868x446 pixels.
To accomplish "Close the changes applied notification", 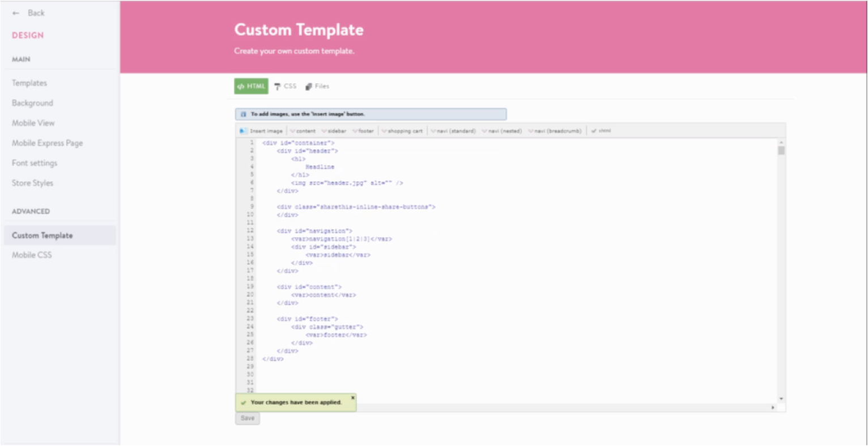I will (x=352, y=397).
